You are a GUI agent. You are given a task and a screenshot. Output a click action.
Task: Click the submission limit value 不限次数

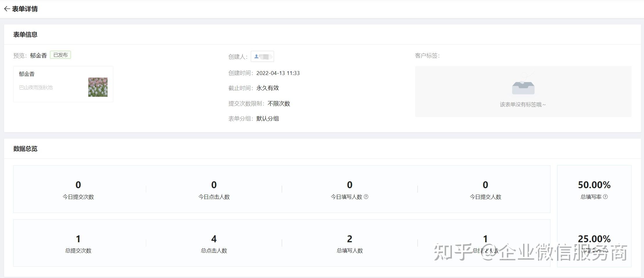coord(279,104)
